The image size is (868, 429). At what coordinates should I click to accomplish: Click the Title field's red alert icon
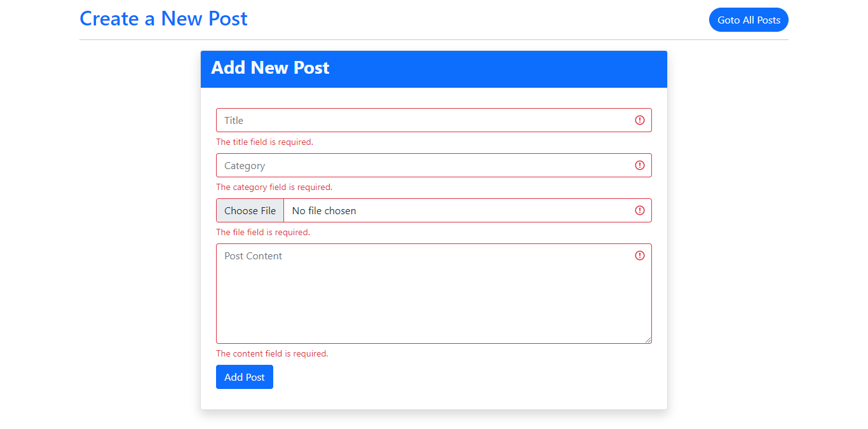[x=640, y=120]
